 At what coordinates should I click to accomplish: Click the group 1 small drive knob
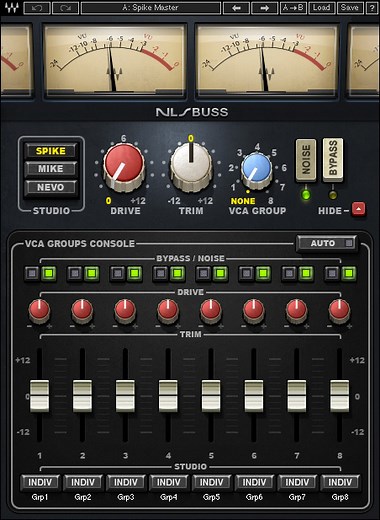[x=39, y=311]
